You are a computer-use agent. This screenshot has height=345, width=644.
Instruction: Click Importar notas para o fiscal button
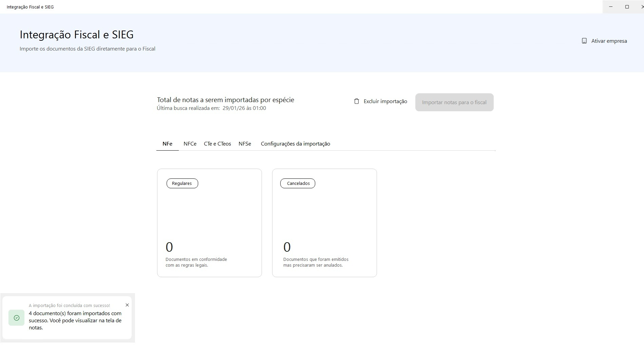454,102
